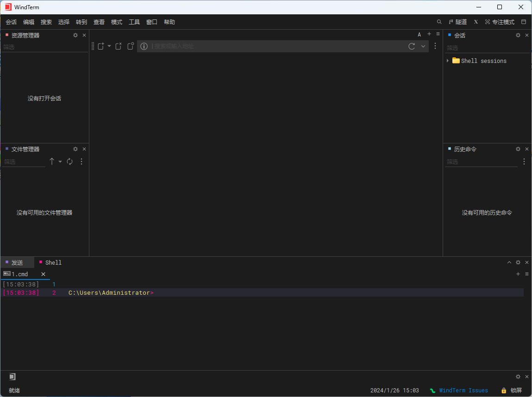Click the reload icon in address bar
Image resolution: width=532 pixels, height=397 pixels.
412,46
